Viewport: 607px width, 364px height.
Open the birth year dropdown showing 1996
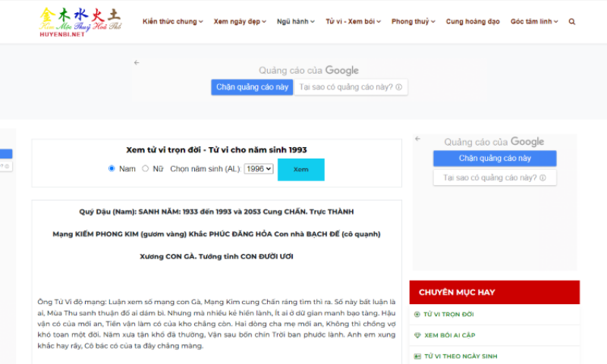(258, 168)
